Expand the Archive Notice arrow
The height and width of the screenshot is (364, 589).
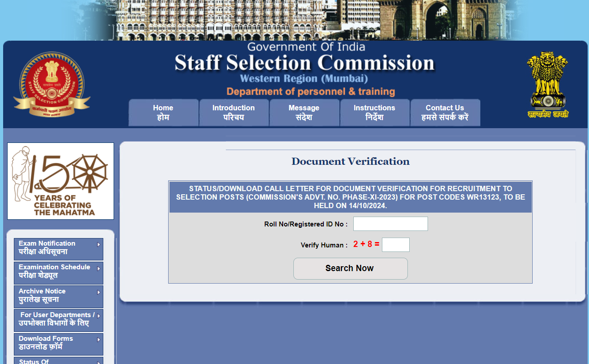[99, 292]
